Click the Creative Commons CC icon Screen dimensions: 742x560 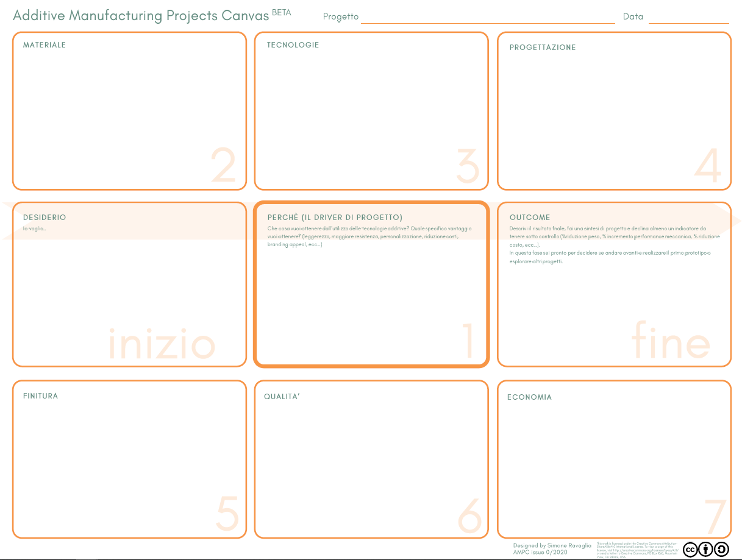coord(691,550)
